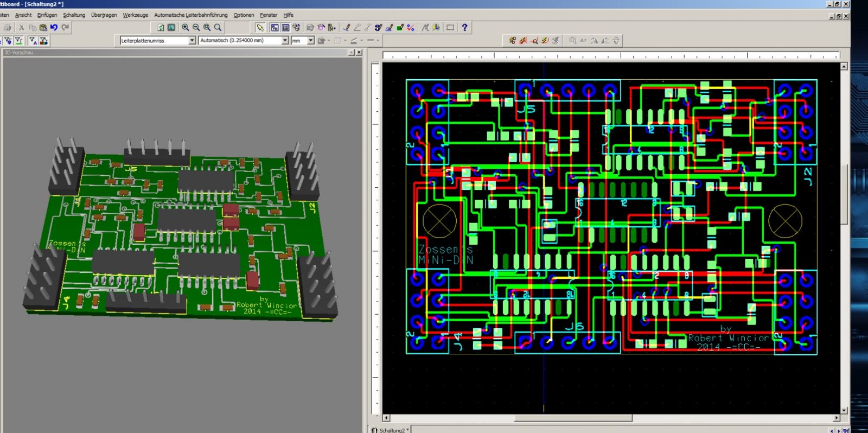
Task: Click the undo arrow icon
Action: (54, 27)
